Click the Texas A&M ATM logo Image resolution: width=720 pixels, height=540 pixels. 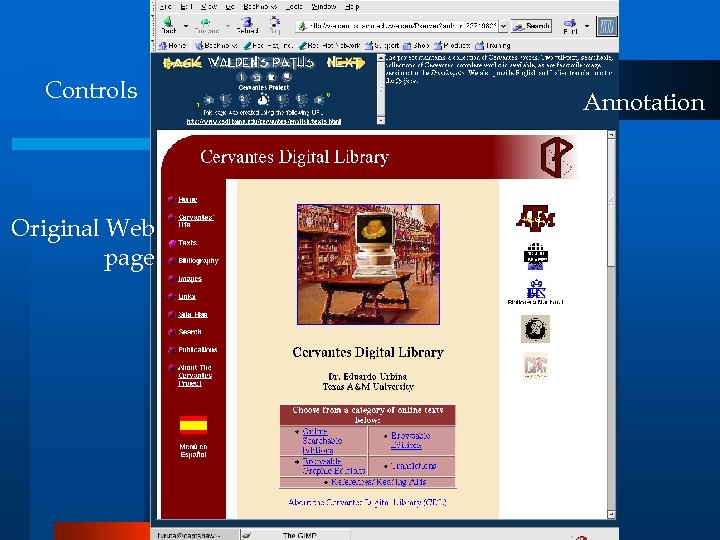(535, 218)
